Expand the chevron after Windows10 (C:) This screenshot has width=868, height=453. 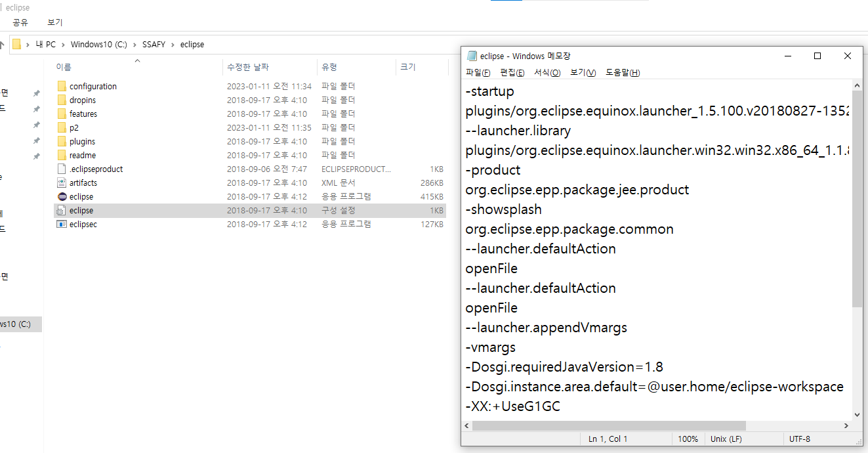click(134, 44)
